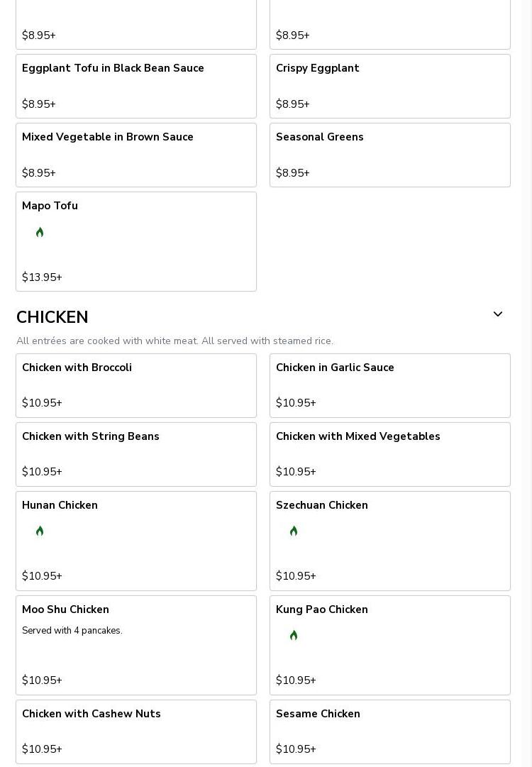Click the Hunan Chicken title

(x=60, y=505)
